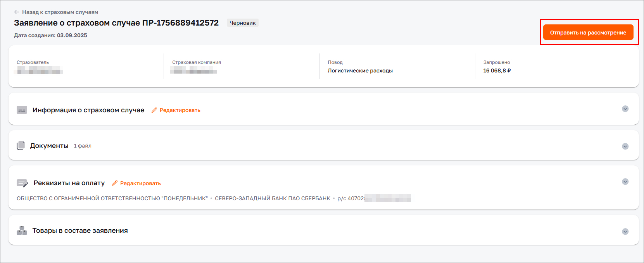Expand the 'Товары в составе заявления' chevron
The width and height of the screenshot is (644, 263).
(x=625, y=232)
